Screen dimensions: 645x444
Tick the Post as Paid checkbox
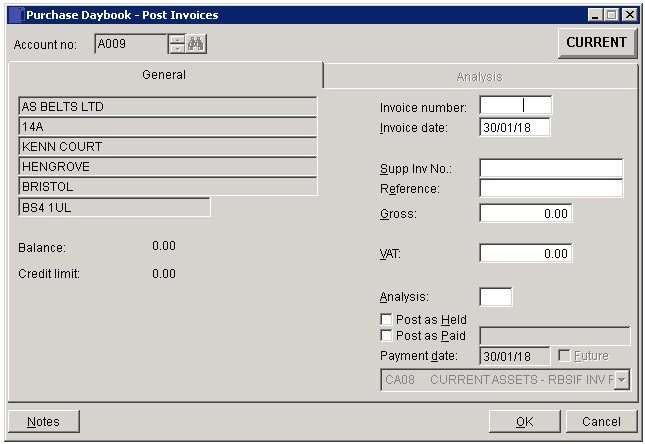coord(386,336)
